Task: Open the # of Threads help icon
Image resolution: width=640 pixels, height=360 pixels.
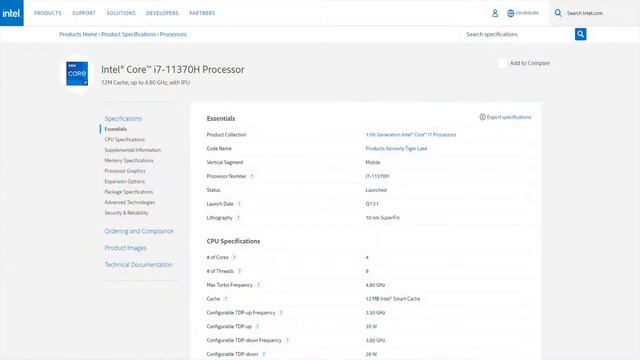Action: [x=239, y=271]
